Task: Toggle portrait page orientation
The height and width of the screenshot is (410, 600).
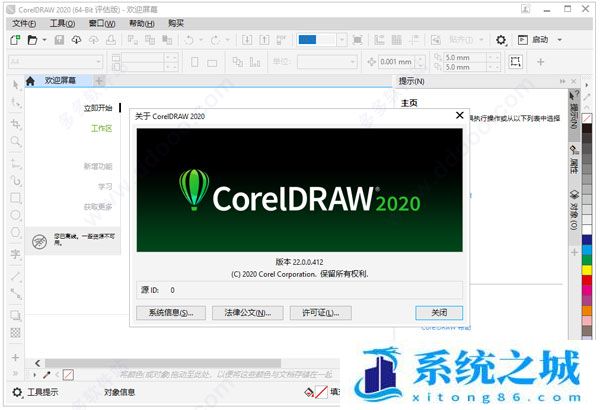Action: pos(195,62)
